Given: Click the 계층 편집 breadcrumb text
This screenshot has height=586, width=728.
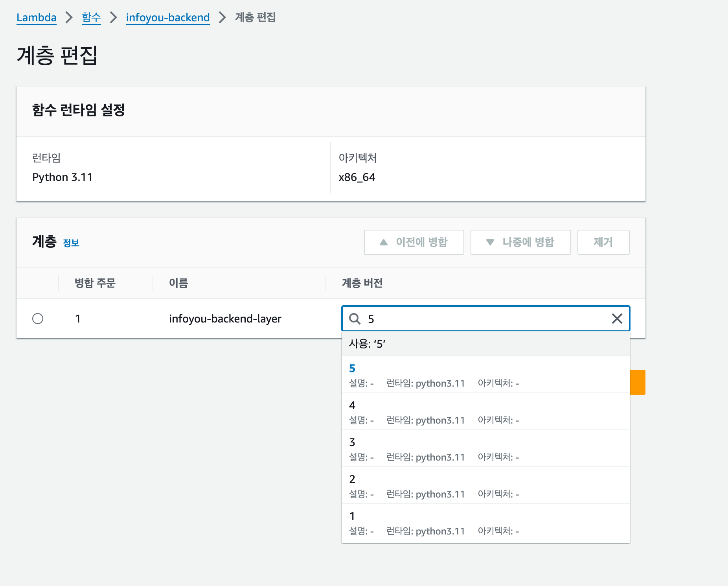Looking at the screenshot, I should (x=256, y=18).
